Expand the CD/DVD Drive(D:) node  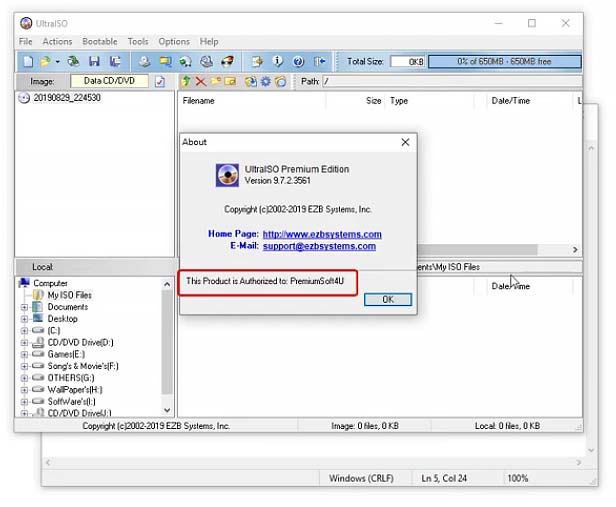[x=24, y=342]
